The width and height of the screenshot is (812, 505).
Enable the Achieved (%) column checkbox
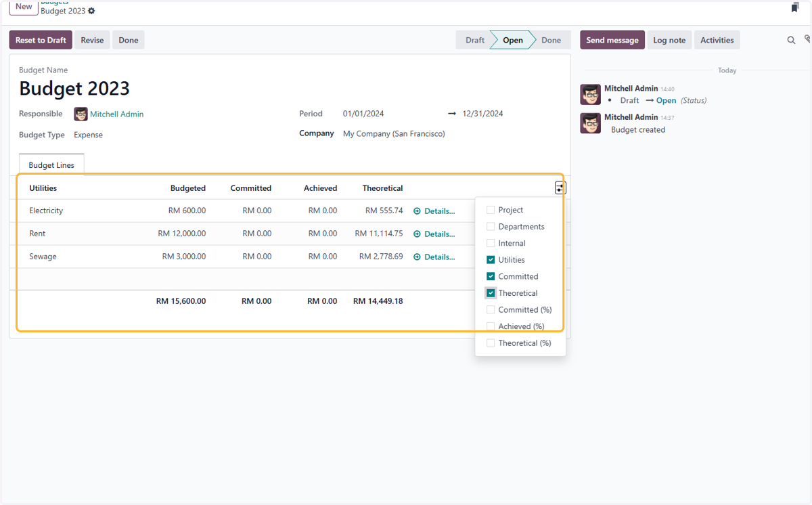pos(491,326)
